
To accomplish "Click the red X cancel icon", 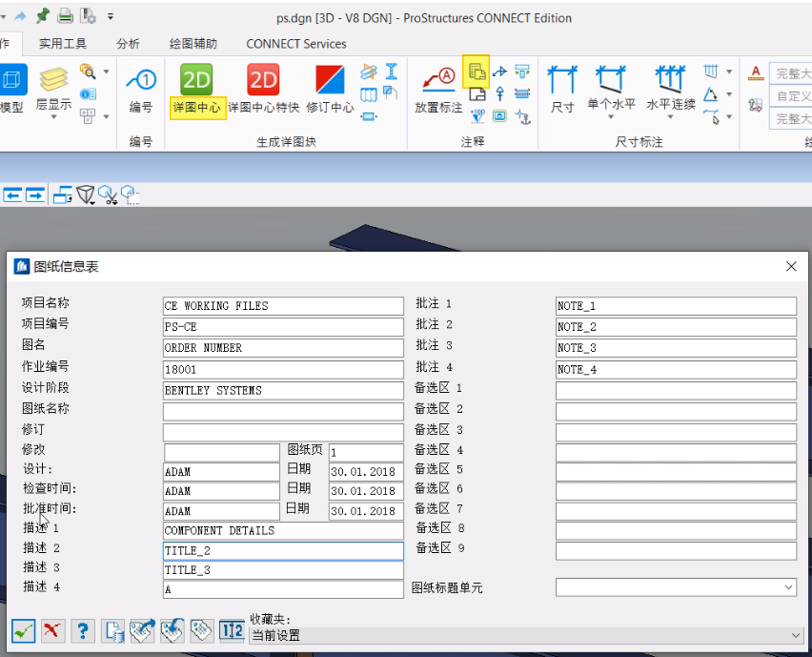I will click(x=53, y=630).
